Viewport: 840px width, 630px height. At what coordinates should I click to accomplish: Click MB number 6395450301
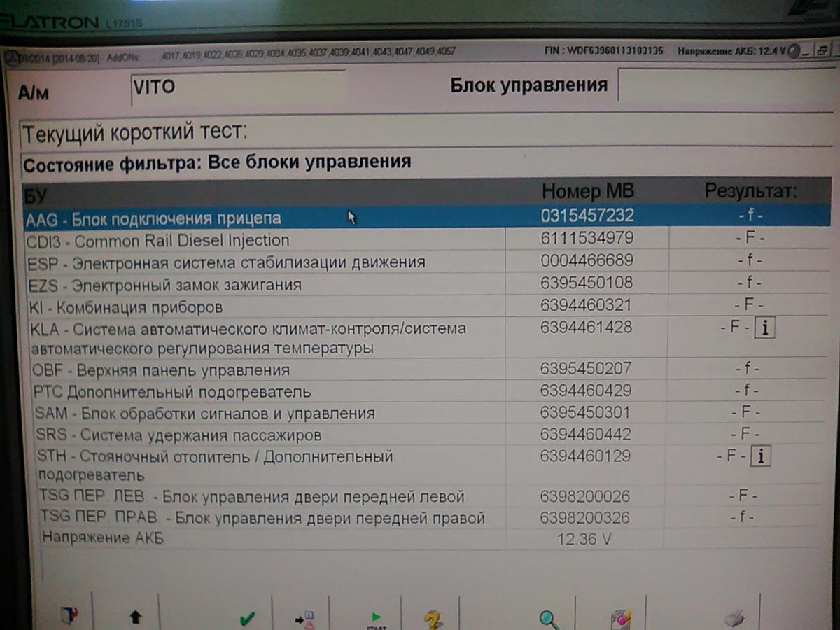585,412
